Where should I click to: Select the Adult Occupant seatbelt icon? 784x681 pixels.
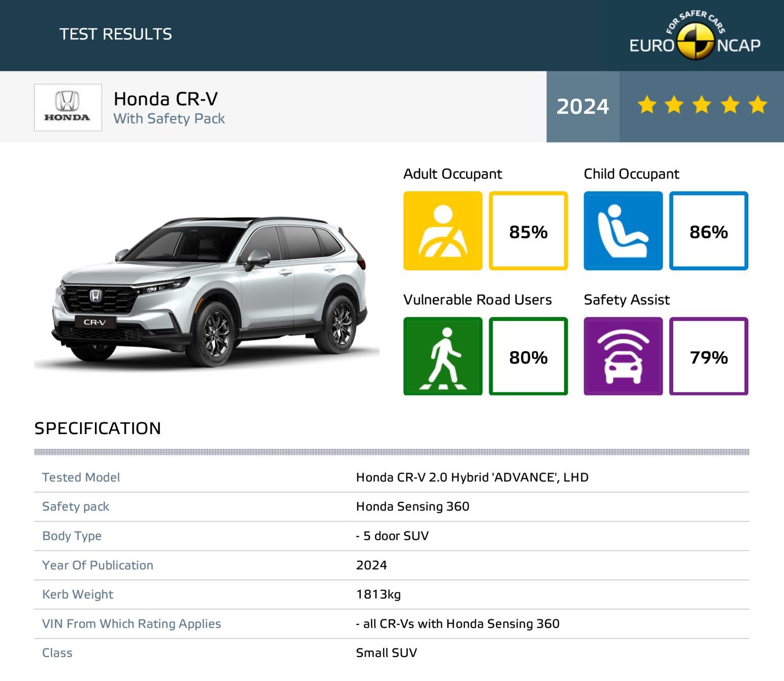click(442, 230)
